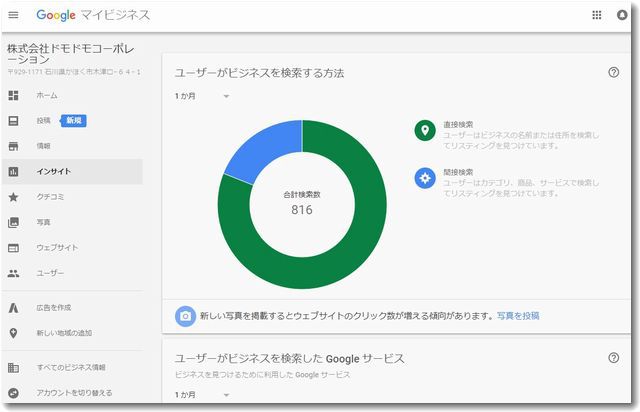640x412 pixels.
Task: Open the notifications bell
Action: tap(622, 15)
